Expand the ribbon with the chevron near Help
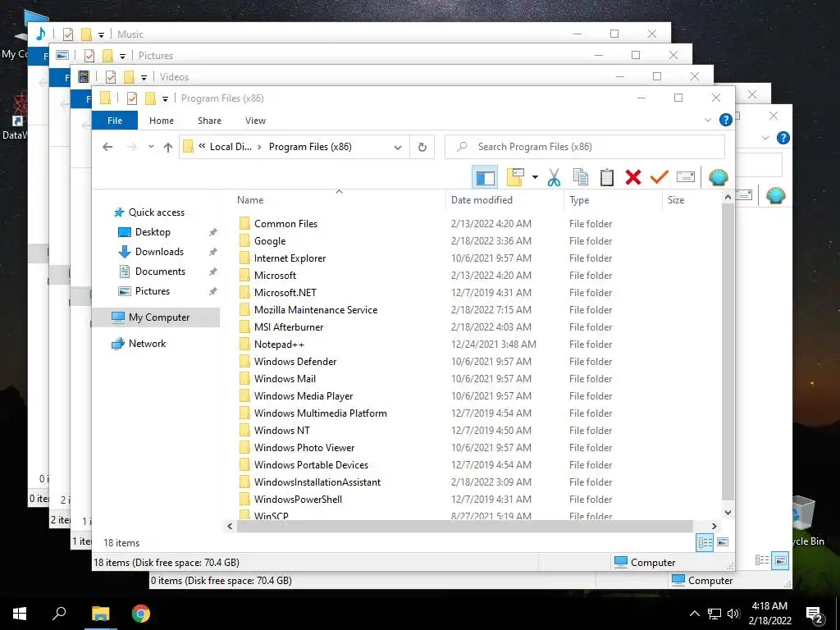 tap(708, 121)
